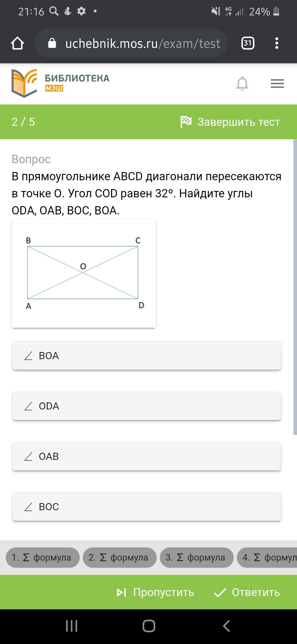This screenshot has height=644, width=297.
Task: Choose the third формула chip
Action: [197, 558]
